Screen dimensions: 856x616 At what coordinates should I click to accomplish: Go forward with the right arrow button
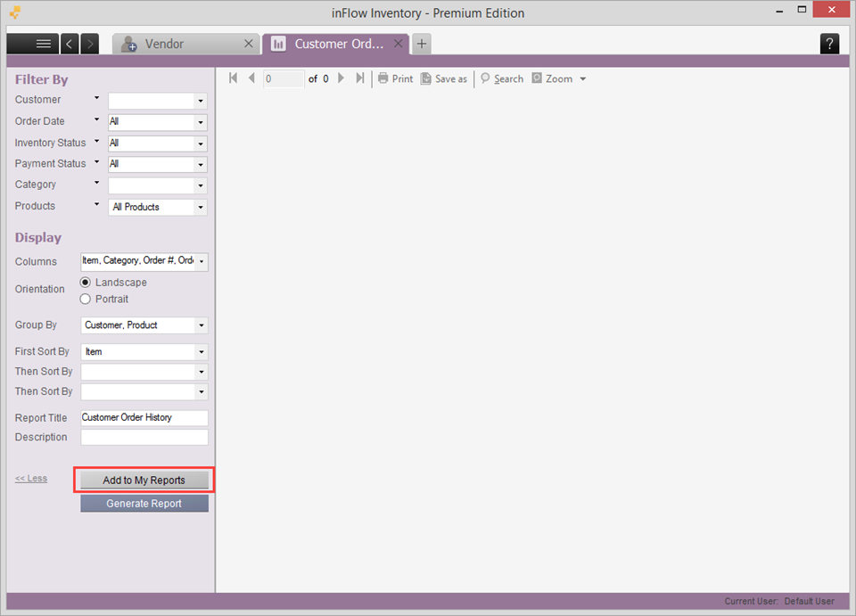pyautogui.click(x=90, y=44)
